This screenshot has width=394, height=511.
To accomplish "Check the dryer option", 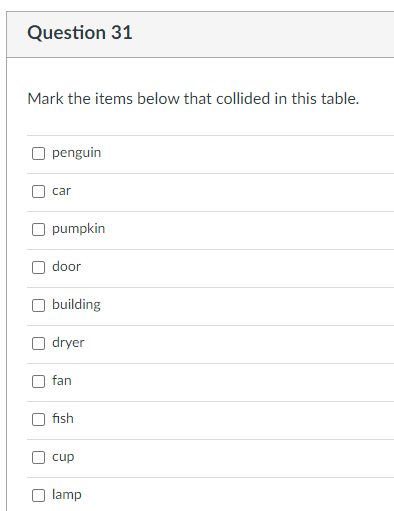I will point(38,343).
